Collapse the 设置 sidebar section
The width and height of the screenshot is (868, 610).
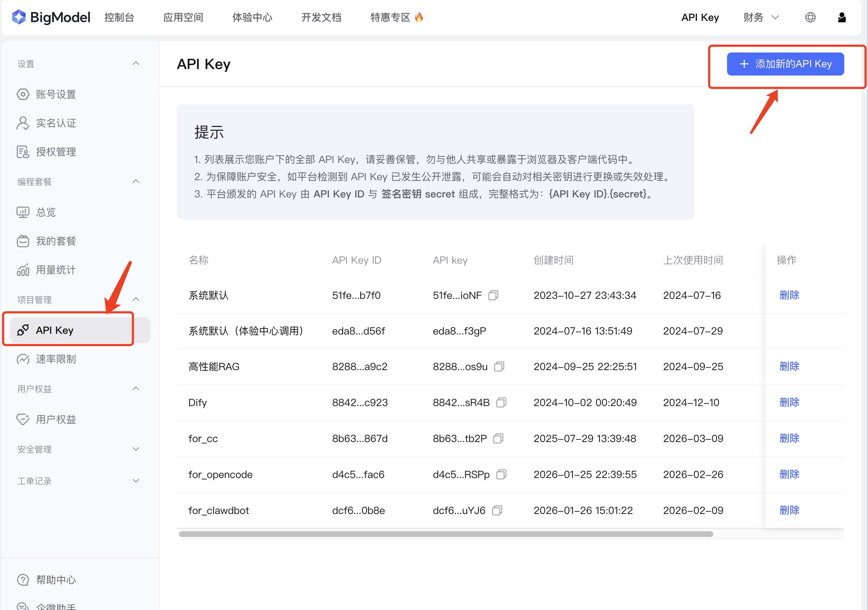[136, 64]
